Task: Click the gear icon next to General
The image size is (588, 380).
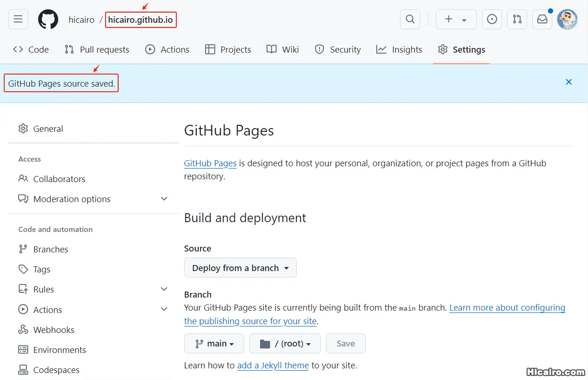Action: coord(23,129)
